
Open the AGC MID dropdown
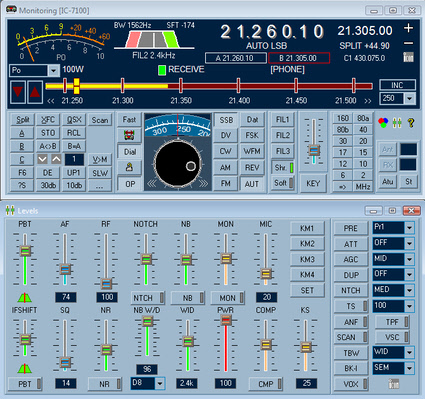coord(409,259)
